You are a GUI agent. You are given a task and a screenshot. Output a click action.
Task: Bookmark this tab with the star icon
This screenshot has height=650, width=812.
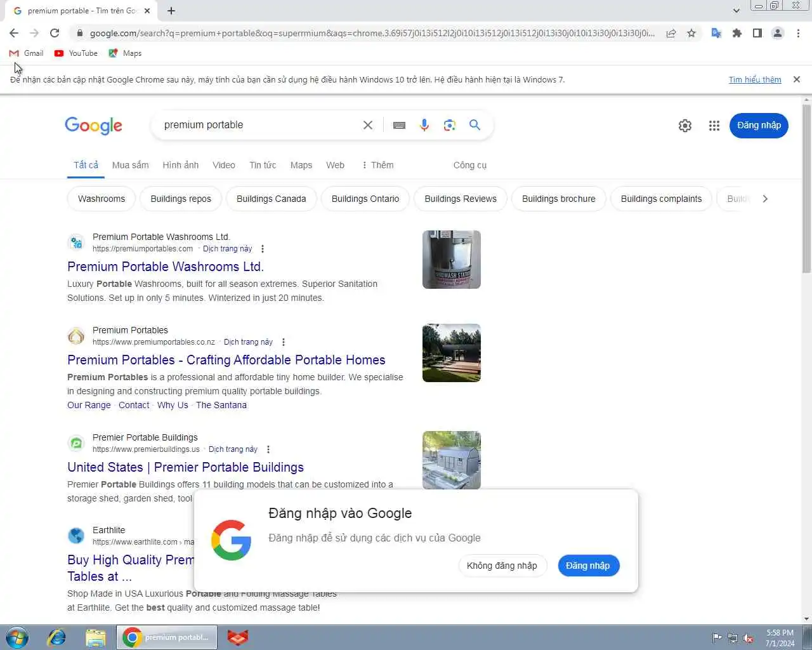[691, 33]
